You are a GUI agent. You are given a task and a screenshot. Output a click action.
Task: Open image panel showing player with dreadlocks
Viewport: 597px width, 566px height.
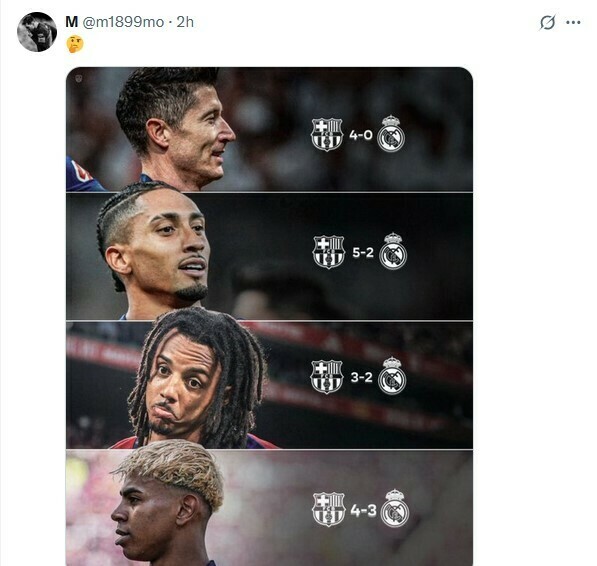click(269, 385)
